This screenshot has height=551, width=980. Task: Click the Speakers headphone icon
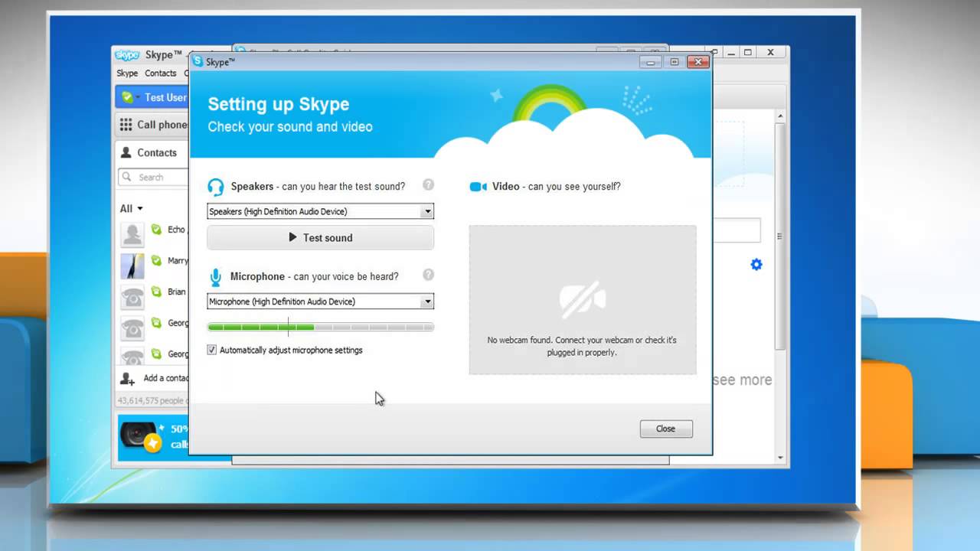[216, 187]
